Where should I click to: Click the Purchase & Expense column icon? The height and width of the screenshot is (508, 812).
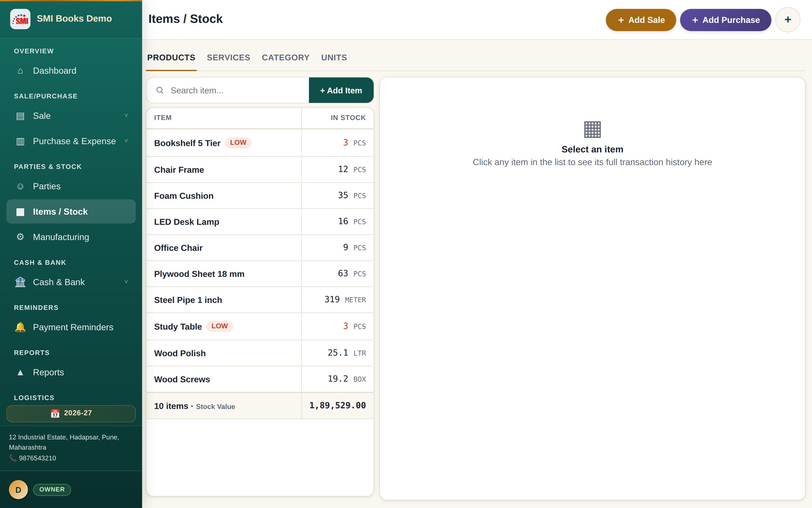point(20,142)
